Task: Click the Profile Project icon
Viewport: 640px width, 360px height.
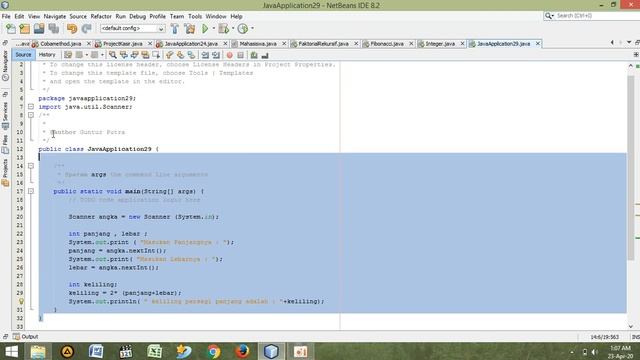Action: coord(243,29)
